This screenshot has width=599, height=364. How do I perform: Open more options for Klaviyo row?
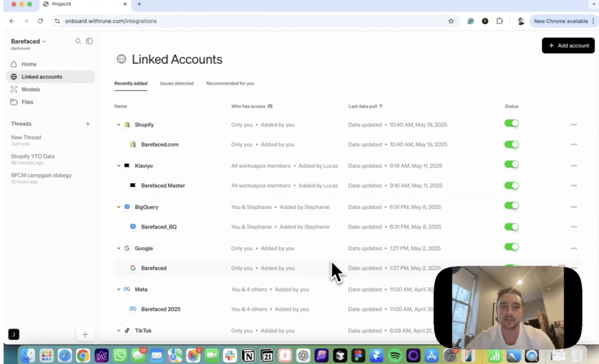[x=574, y=166]
